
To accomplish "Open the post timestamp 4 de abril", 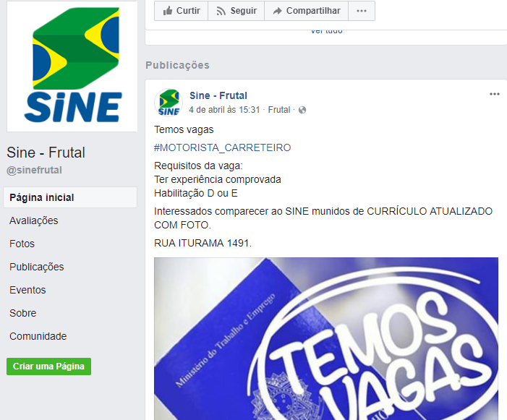I will 224,110.
